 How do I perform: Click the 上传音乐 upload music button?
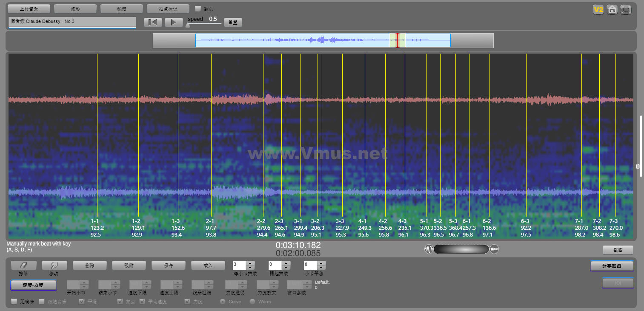coord(29,9)
